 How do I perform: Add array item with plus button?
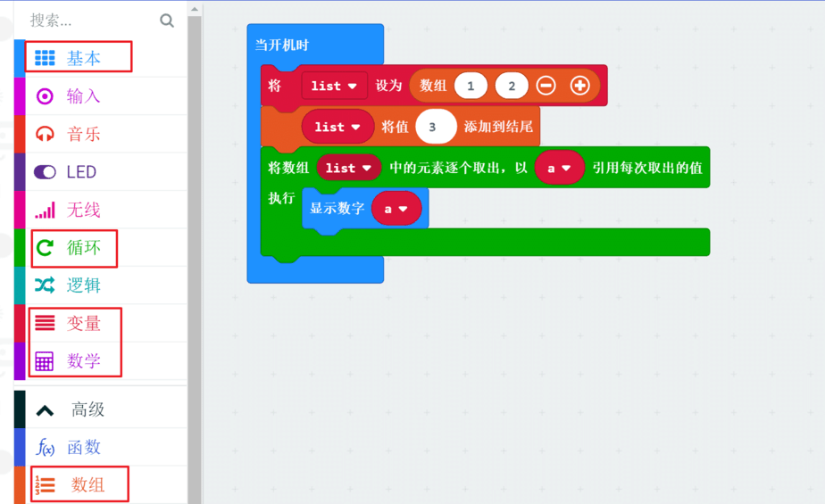pyautogui.click(x=580, y=86)
